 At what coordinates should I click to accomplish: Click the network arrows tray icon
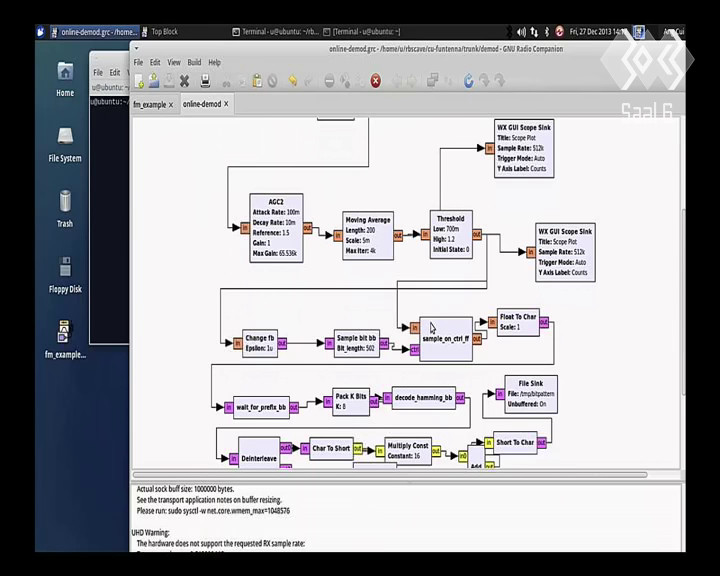[534, 32]
